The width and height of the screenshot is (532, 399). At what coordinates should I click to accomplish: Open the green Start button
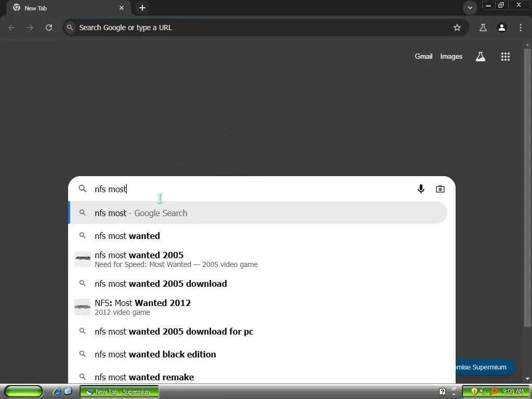(x=23, y=392)
